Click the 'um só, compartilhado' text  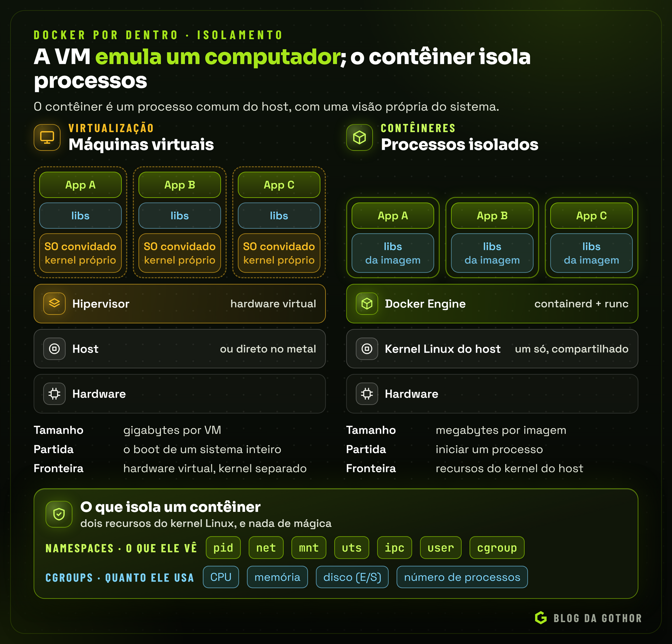coord(572,349)
